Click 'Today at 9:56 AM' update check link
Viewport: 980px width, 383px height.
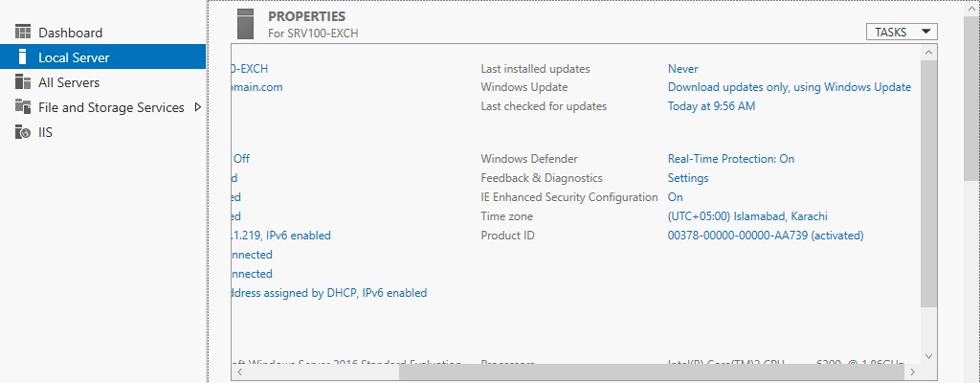click(711, 106)
